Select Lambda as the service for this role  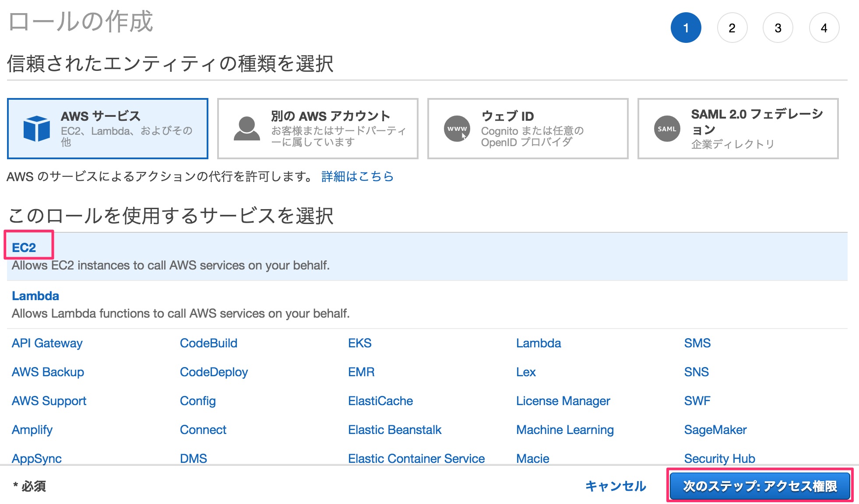click(x=35, y=295)
